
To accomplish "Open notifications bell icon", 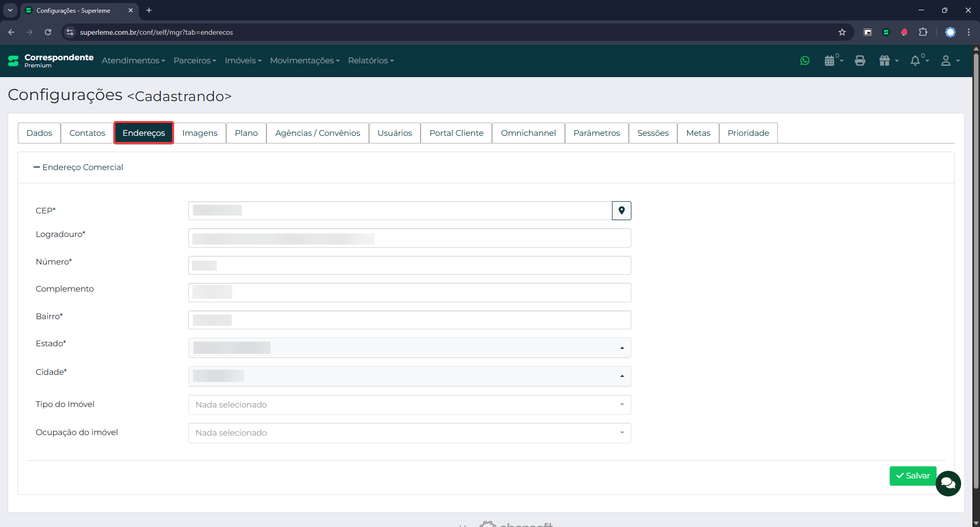I will (916, 61).
